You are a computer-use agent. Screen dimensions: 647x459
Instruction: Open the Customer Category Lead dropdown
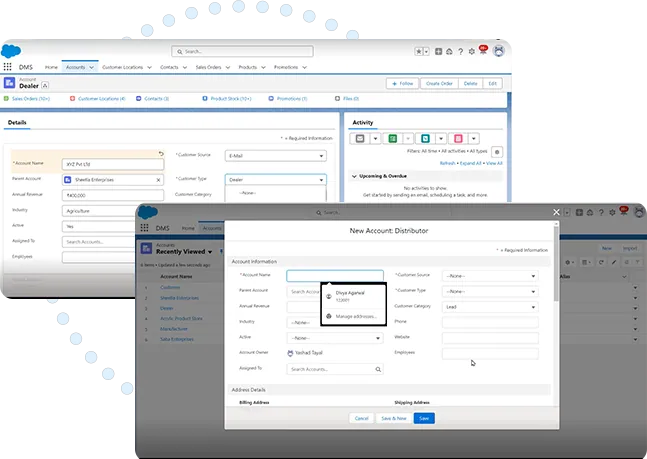pyautogui.click(x=490, y=306)
